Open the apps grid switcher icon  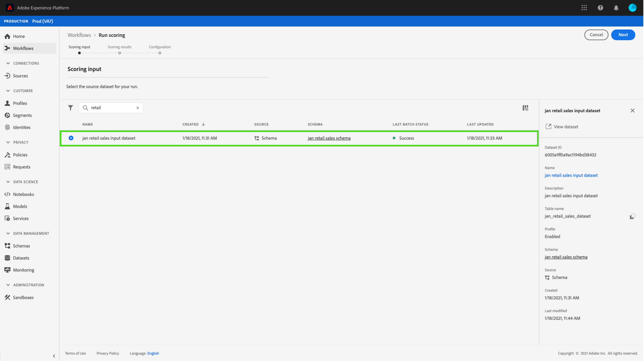tap(584, 8)
